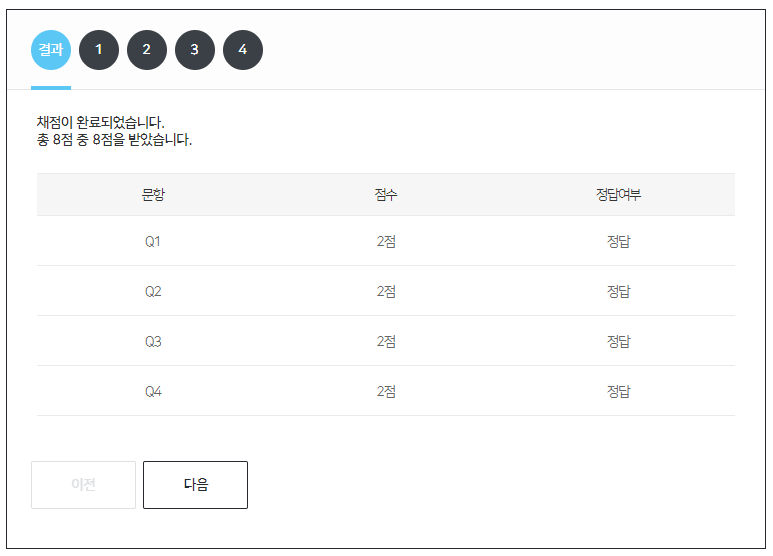Select the Q2 row label
Viewport: 773px width, 556px height.
[x=153, y=292]
